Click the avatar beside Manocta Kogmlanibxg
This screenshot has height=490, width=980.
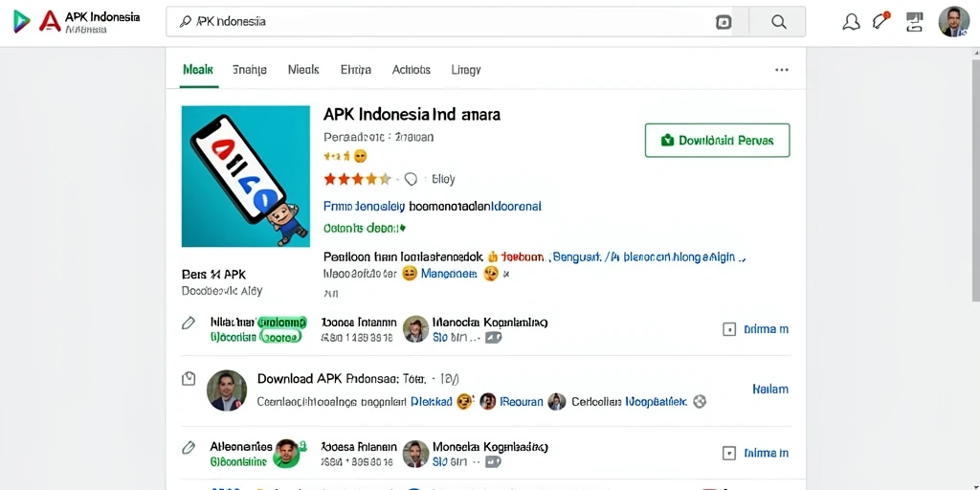click(x=415, y=329)
